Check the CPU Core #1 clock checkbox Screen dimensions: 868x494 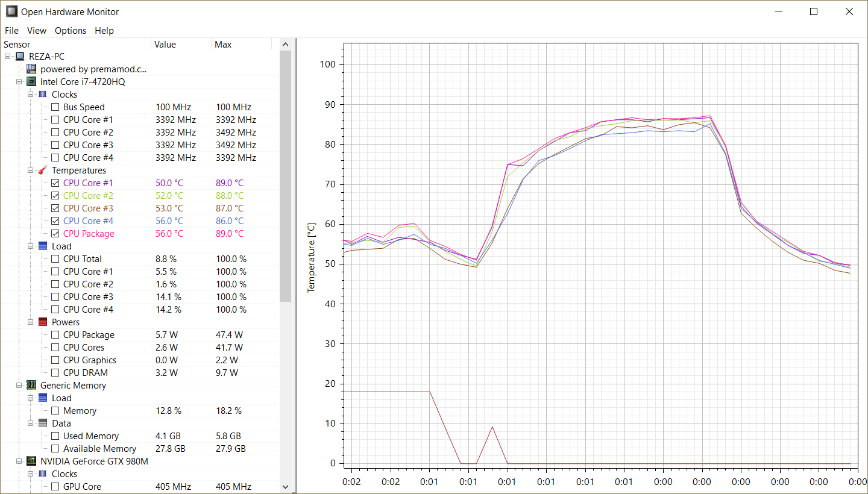tap(55, 119)
